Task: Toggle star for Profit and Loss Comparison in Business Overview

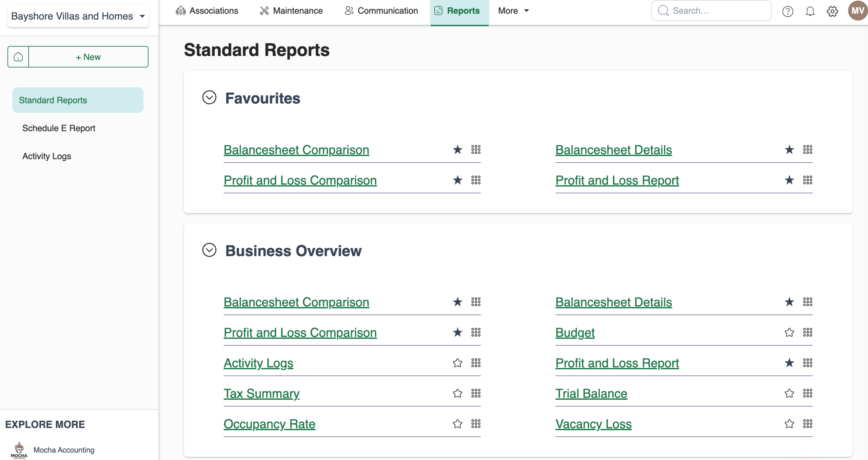Action: point(457,332)
